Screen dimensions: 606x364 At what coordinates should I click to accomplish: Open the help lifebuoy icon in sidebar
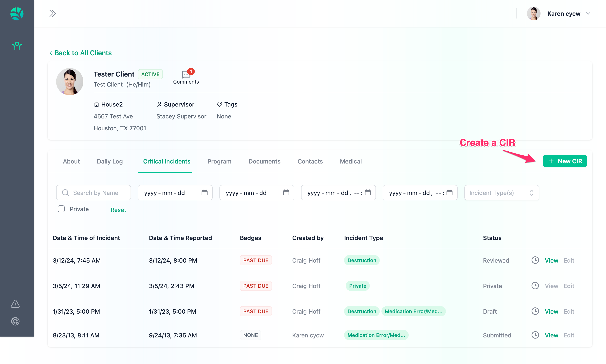[15, 321]
